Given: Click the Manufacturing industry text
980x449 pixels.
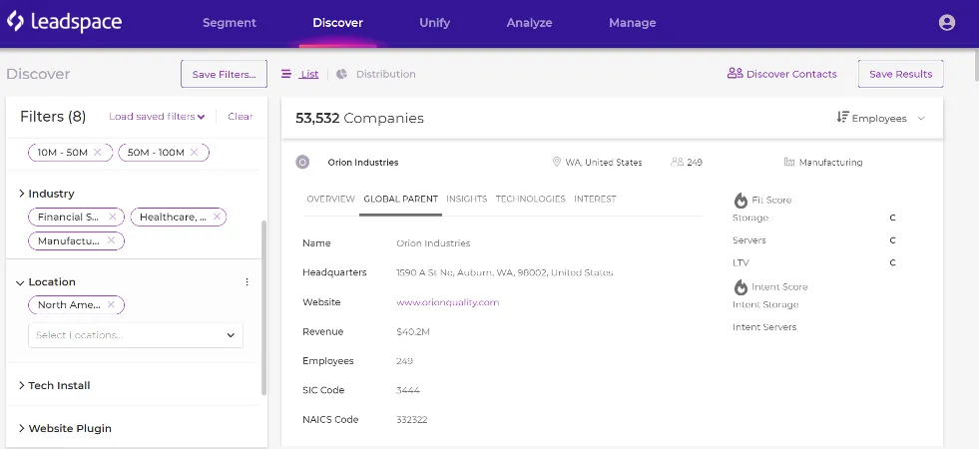Looking at the screenshot, I should click(x=830, y=163).
